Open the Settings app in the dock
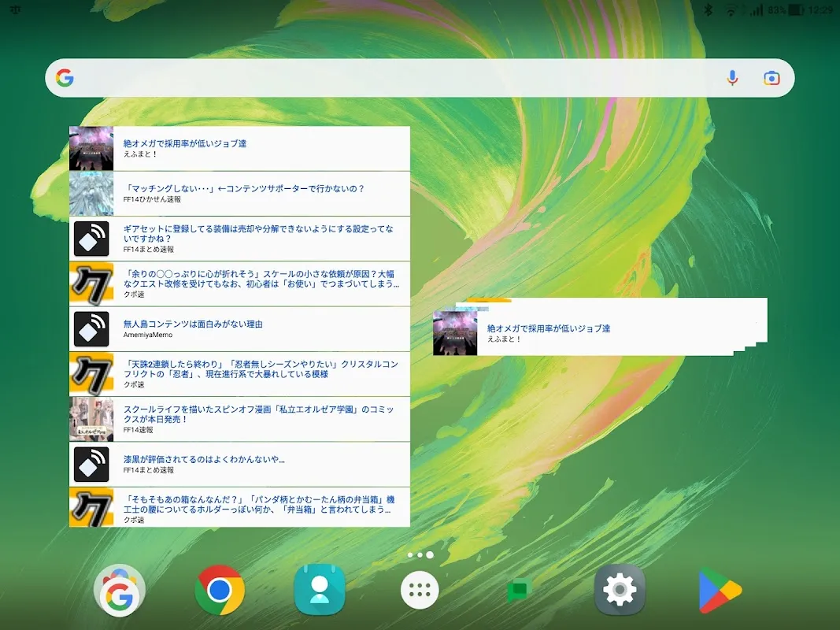The image size is (840, 630). pyautogui.click(x=619, y=589)
